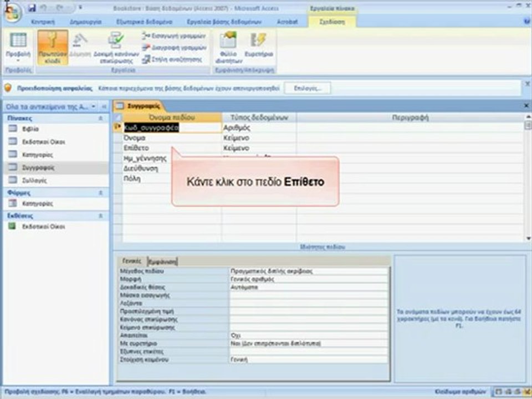
Task: Close the security warning message bar
Action: [x=528, y=84]
